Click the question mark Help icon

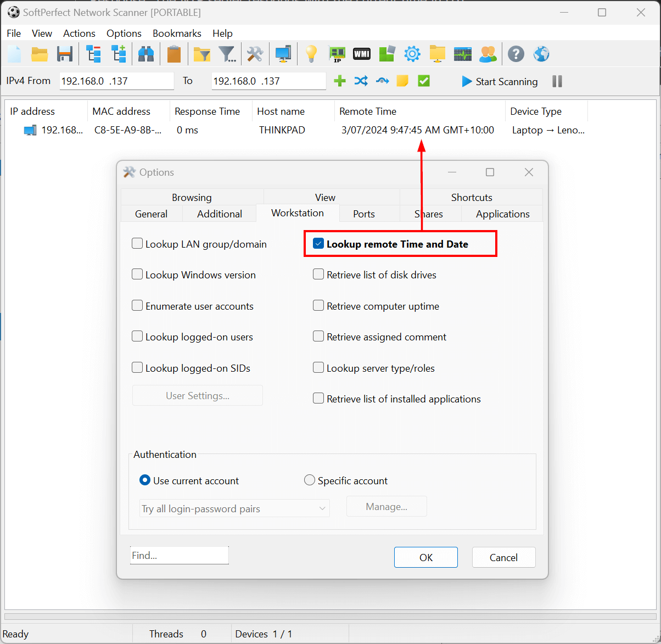[x=516, y=54]
